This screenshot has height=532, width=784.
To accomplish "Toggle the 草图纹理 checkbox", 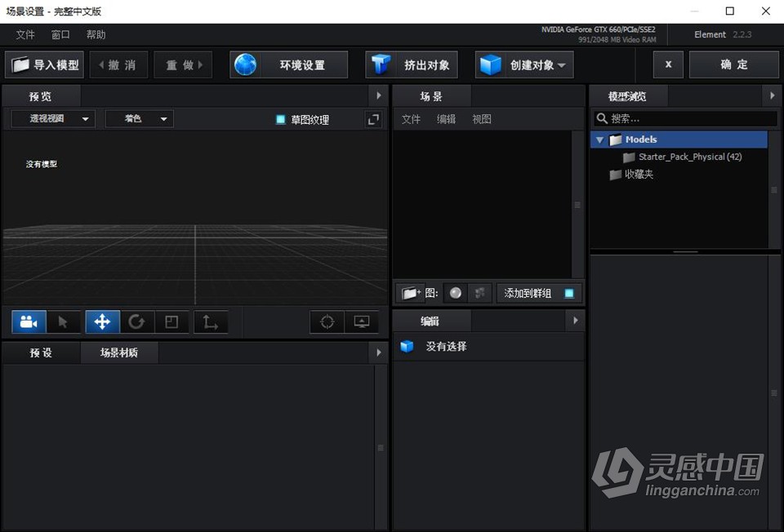I will point(280,119).
